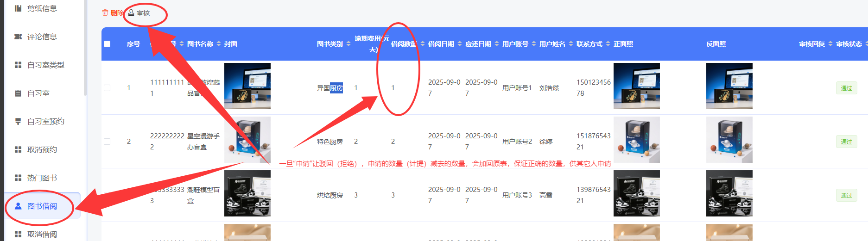Open 剪纸信息 sidebar icon
The width and height of the screenshot is (868, 241).
coord(18,8)
